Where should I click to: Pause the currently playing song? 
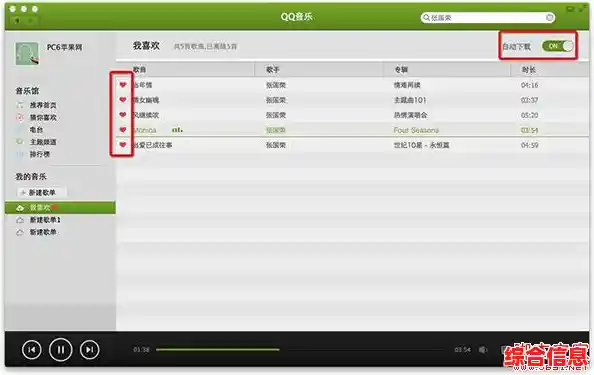(x=61, y=349)
